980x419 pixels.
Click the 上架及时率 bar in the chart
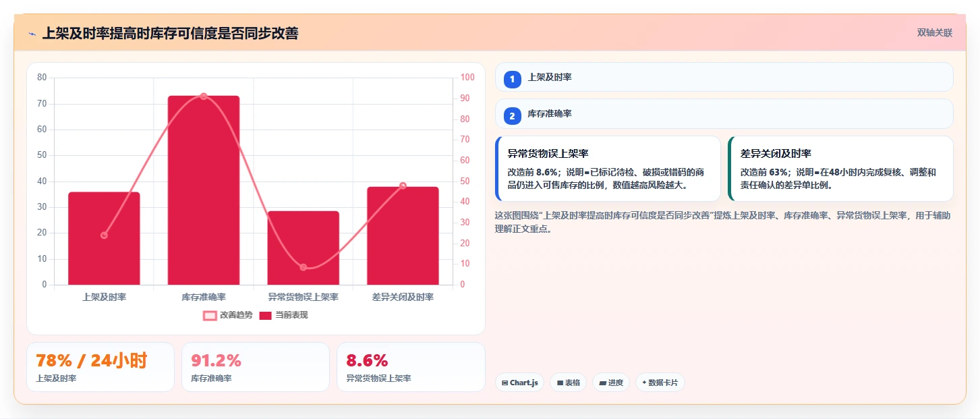click(x=104, y=238)
